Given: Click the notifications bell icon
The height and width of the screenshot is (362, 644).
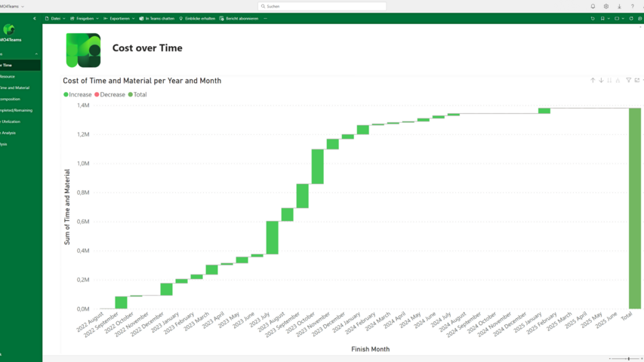Looking at the screenshot, I should (x=593, y=6).
